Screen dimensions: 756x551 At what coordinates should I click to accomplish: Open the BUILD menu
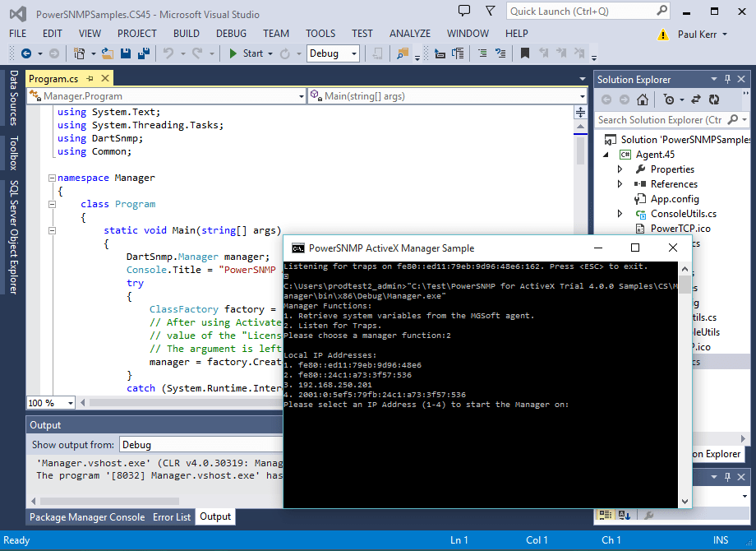[x=186, y=33]
